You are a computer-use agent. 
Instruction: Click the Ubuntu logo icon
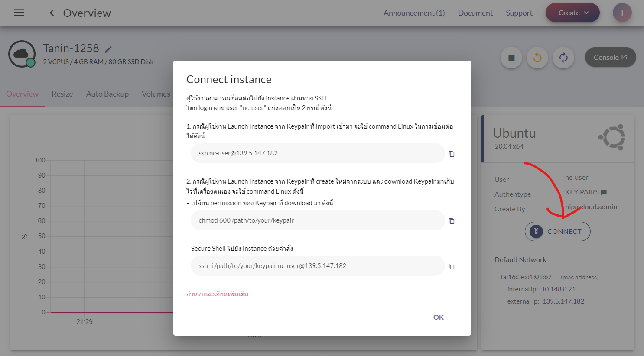click(612, 137)
